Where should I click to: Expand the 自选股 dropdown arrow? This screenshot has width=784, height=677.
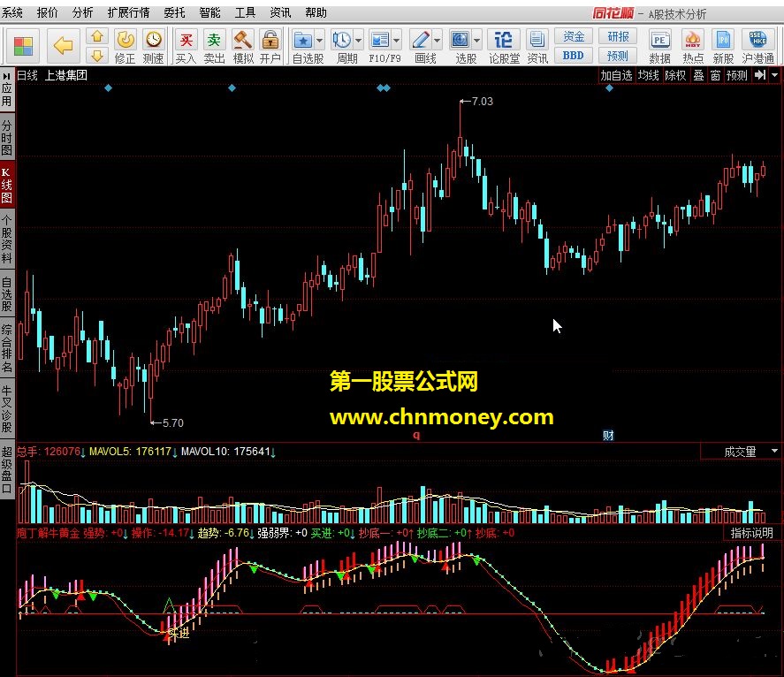319,40
